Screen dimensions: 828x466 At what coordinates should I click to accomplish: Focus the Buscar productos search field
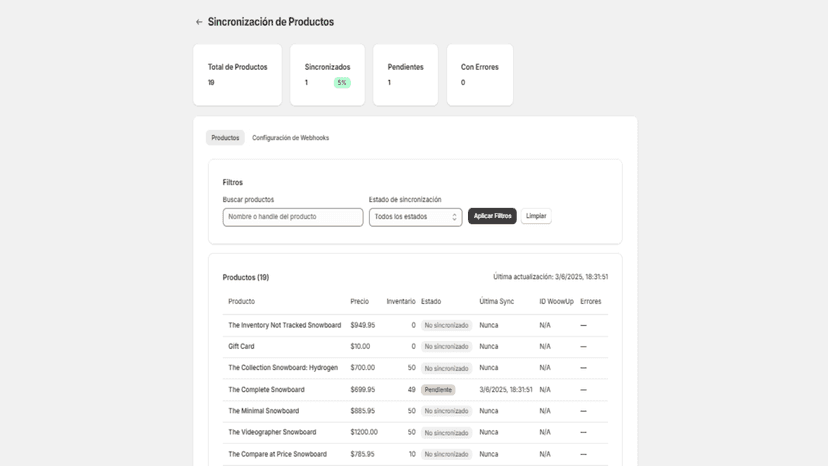pyautogui.click(x=293, y=217)
